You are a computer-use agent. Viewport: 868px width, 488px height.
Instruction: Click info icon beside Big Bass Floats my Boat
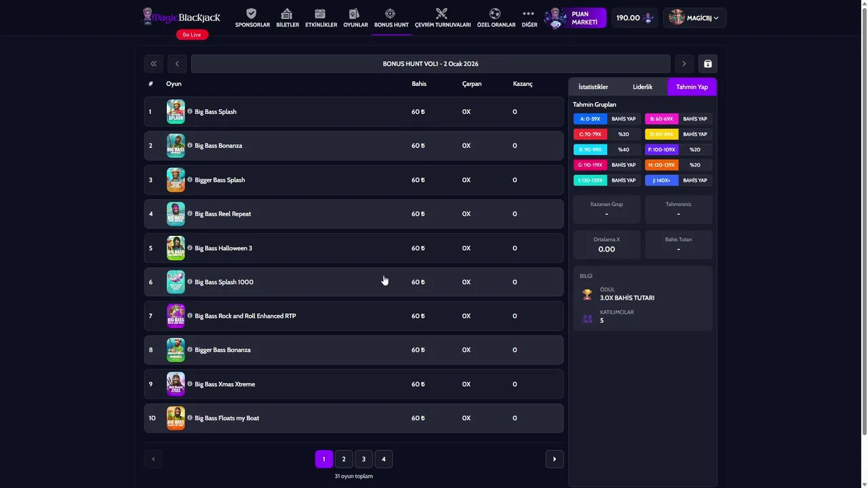tap(190, 418)
